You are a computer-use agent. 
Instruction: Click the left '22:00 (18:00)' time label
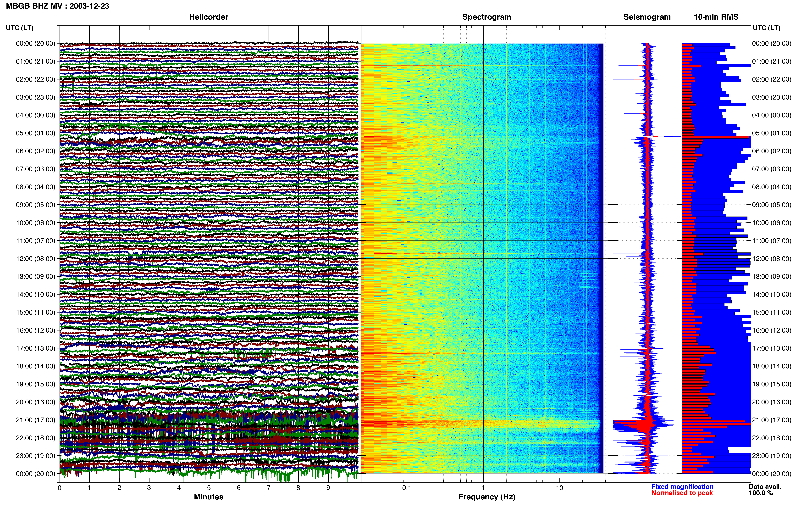(x=36, y=438)
